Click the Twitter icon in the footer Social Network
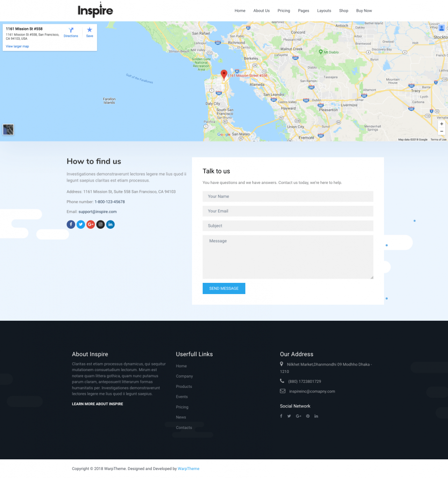 289,416
